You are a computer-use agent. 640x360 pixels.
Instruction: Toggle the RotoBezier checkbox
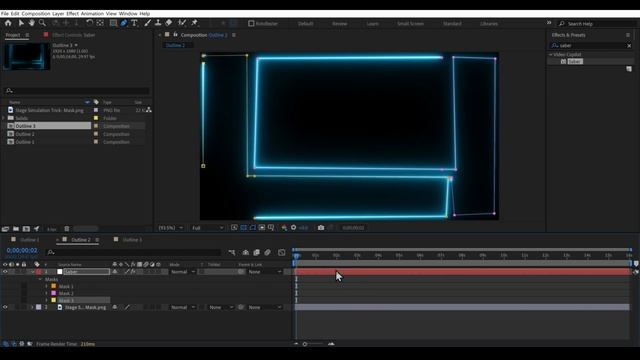(251, 24)
